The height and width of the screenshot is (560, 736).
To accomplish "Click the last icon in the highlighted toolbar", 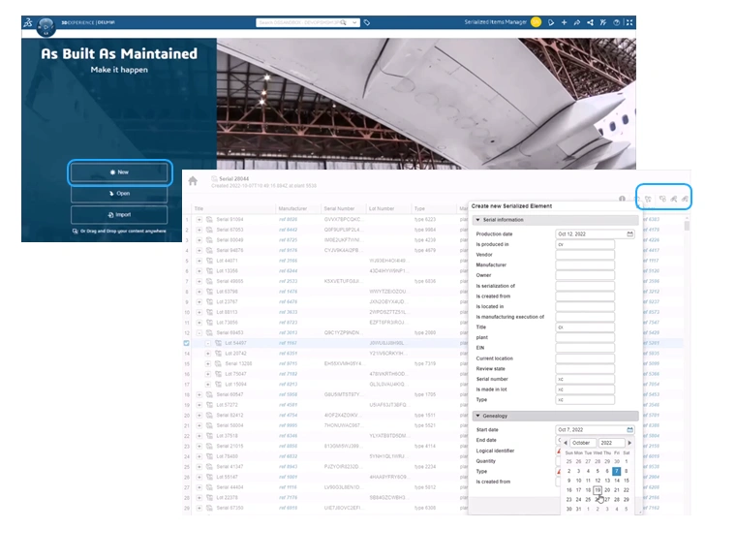I will 685,199.
